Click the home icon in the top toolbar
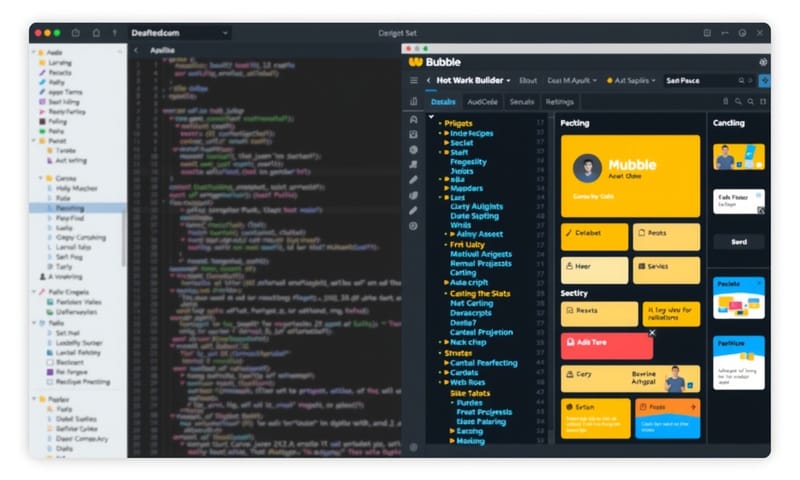This screenshot has height=480, width=800. (96, 33)
